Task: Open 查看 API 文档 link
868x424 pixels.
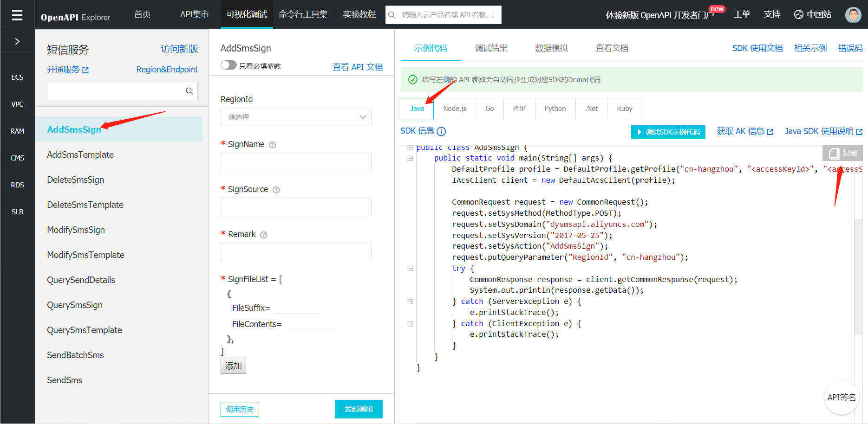Action: [x=358, y=67]
